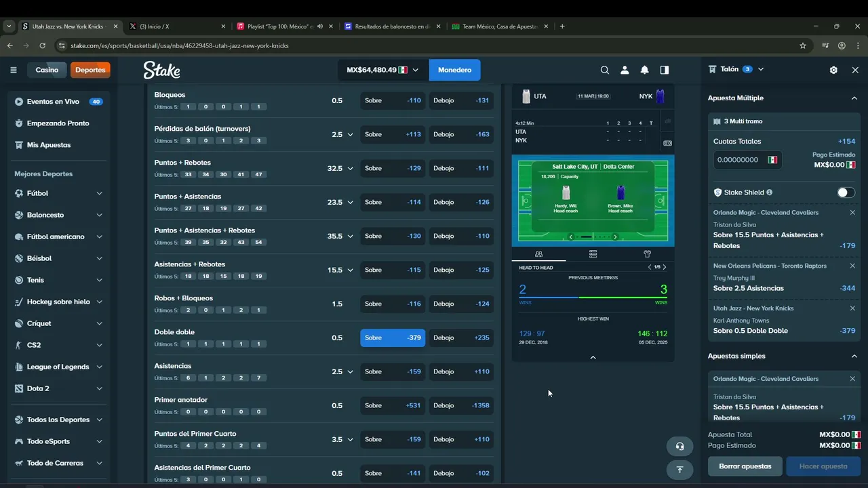
Task: Click Hacer apuesta button
Action: (x=823, y=466)
